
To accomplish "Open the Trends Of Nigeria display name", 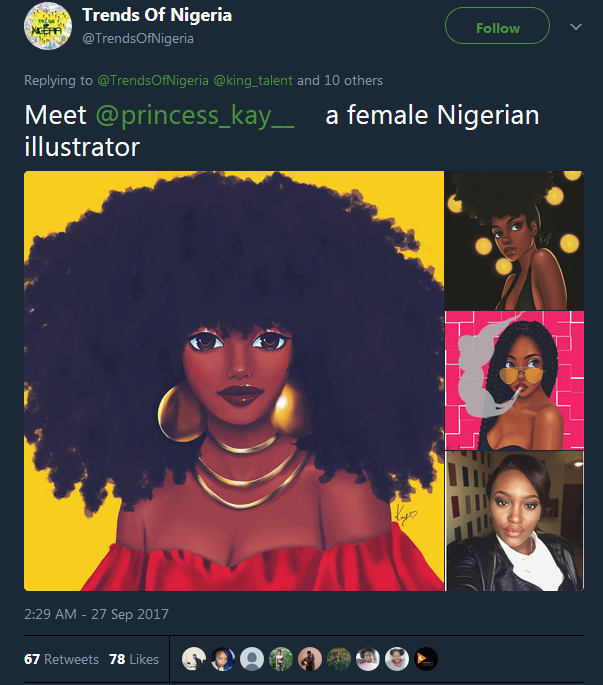I will click(157, 15).
